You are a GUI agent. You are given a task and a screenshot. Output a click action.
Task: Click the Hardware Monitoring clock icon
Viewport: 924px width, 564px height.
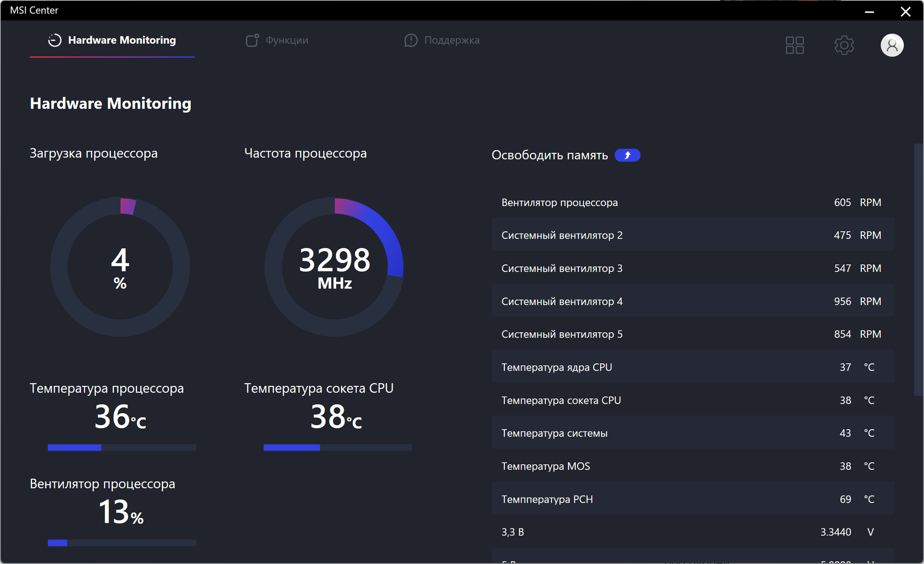55,40
